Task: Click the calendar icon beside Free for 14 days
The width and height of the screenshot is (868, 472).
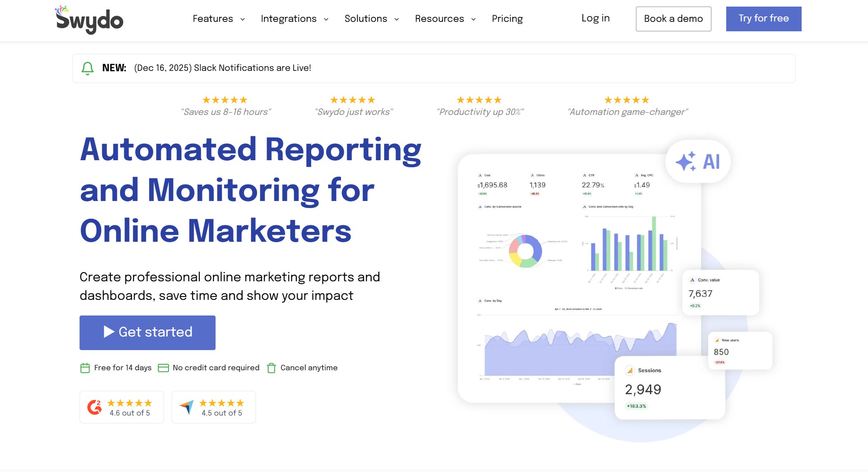Action: click(x=85, y=368)
